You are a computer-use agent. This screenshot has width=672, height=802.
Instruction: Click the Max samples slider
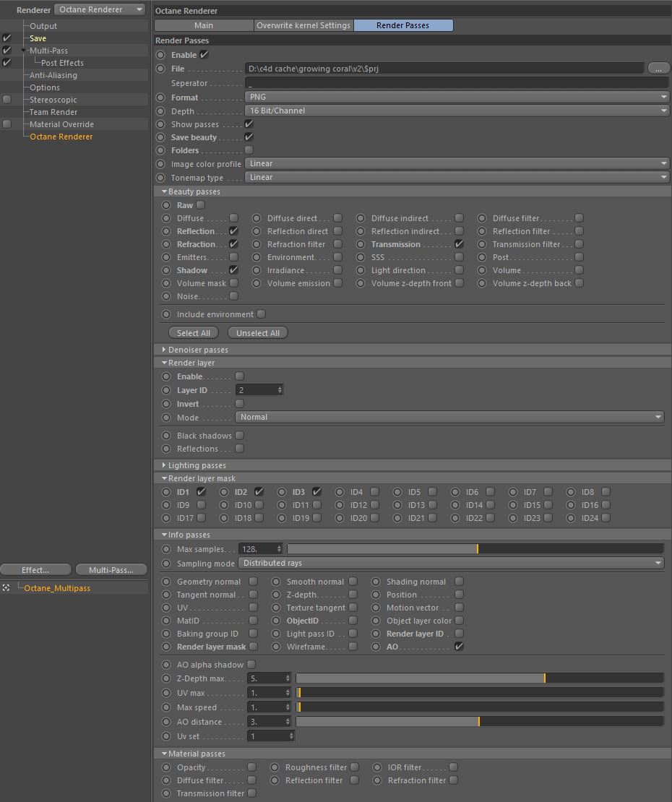pyautogui.click(x=475, y=549)
